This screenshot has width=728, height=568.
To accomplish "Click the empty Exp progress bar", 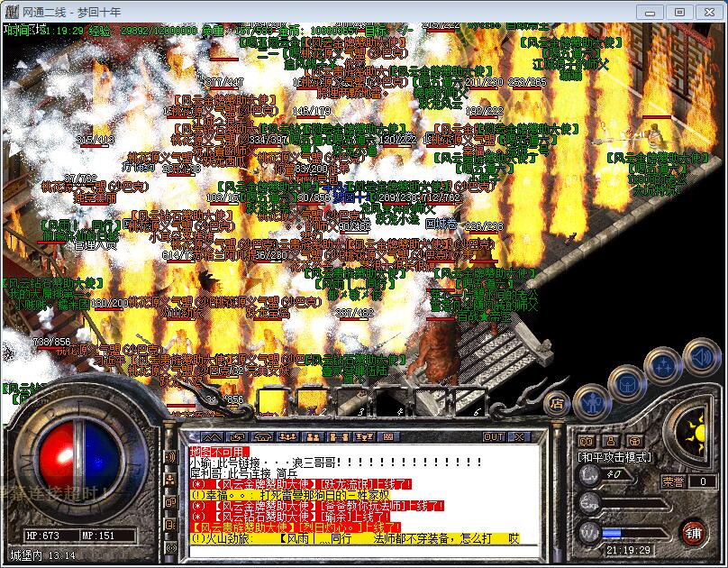I will 635,504.
